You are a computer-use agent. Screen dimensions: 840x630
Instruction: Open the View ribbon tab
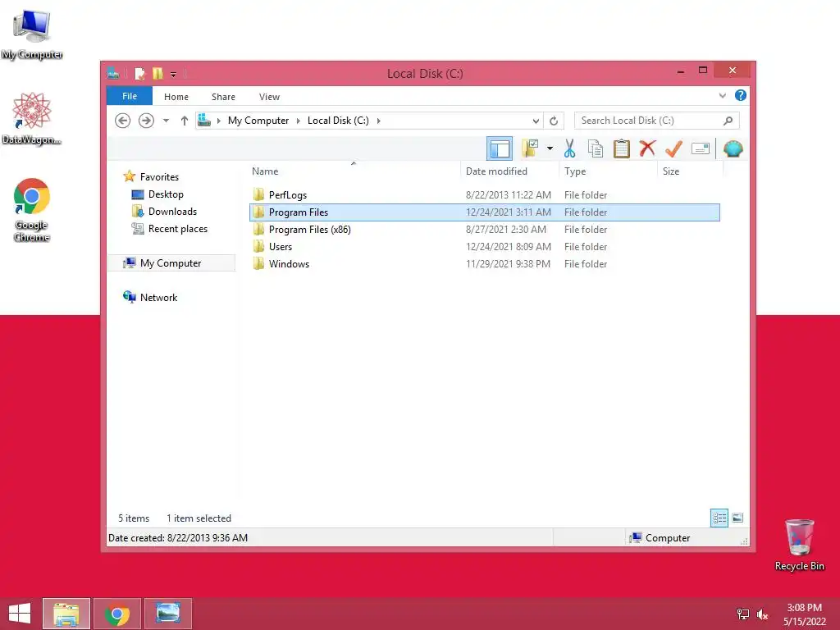point(269,97)
